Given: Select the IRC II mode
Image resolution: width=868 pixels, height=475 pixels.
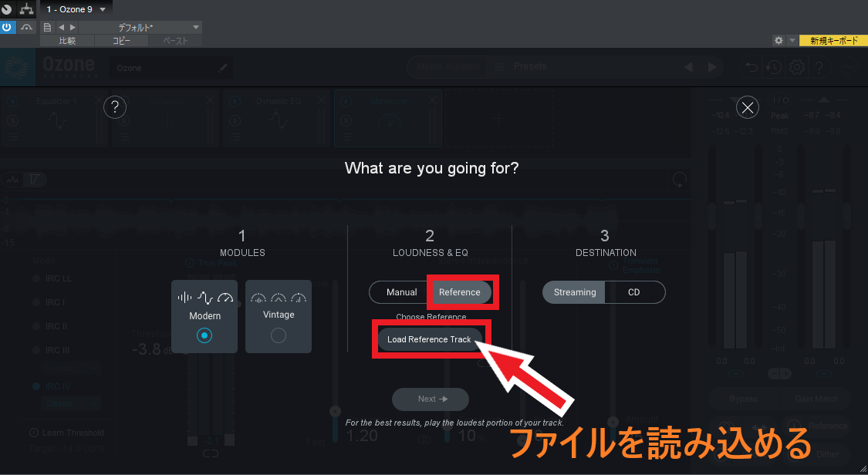Looking at the screenshot, I should click(x=50, y=326).
